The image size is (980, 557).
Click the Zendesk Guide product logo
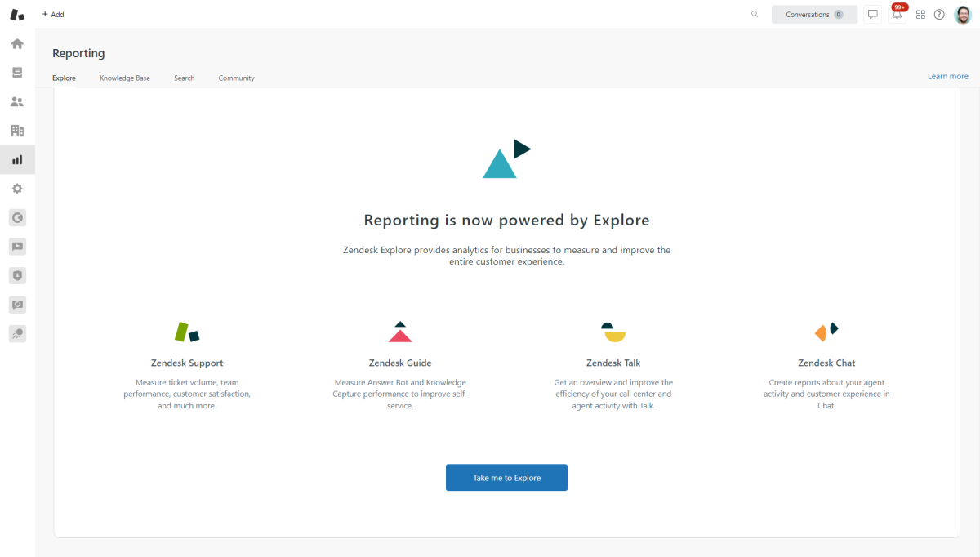pyautogui.click(x=400, y=332)
